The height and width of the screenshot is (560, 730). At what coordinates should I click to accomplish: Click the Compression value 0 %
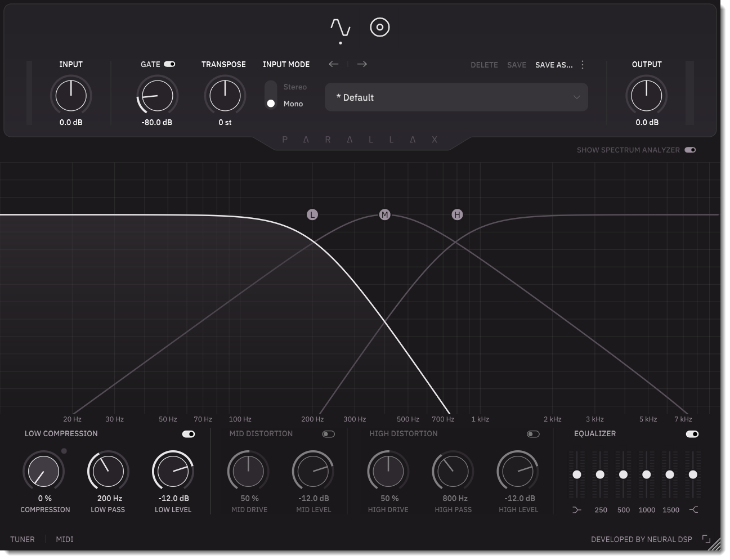point(45,498)
